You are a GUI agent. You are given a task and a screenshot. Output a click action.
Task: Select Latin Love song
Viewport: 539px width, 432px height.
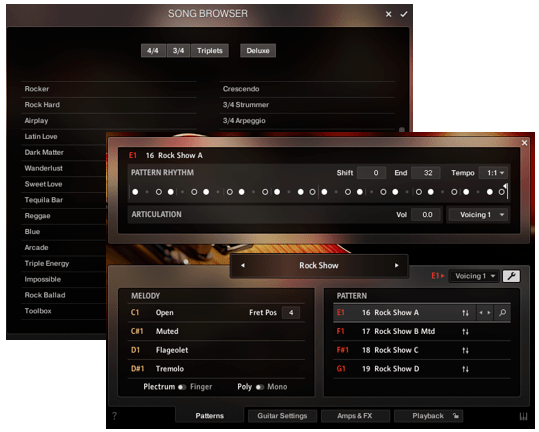click(64, 136)
